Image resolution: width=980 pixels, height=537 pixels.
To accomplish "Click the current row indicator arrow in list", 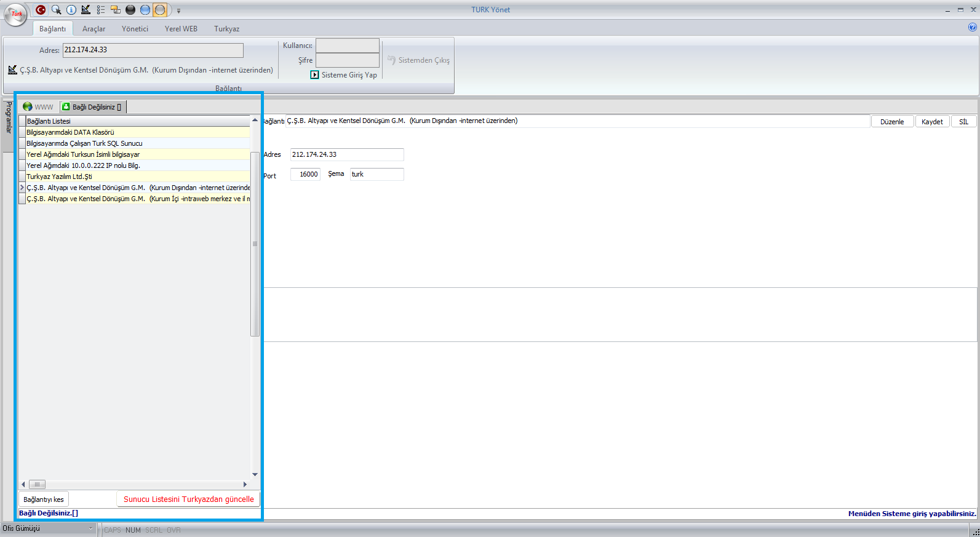I will tap(22, 188).
